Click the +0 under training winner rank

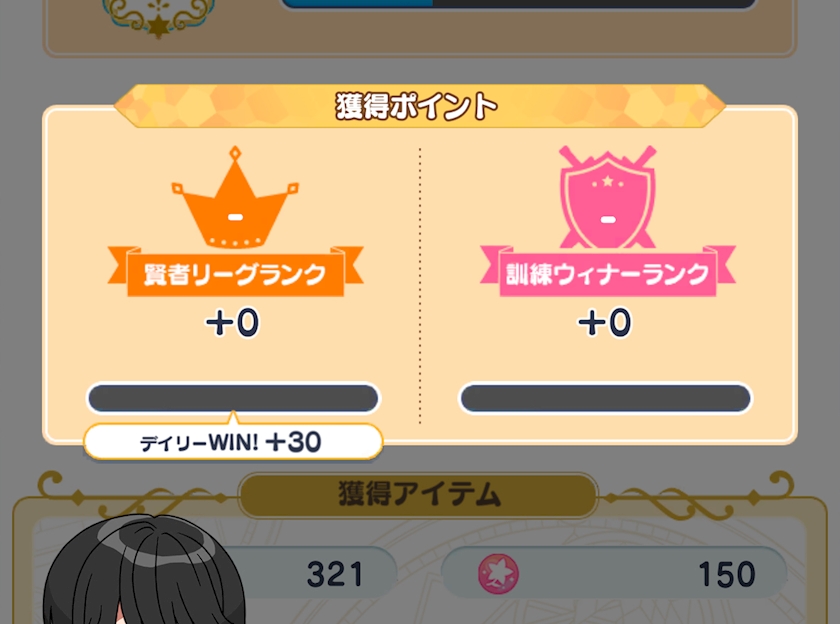click(605, 322)
